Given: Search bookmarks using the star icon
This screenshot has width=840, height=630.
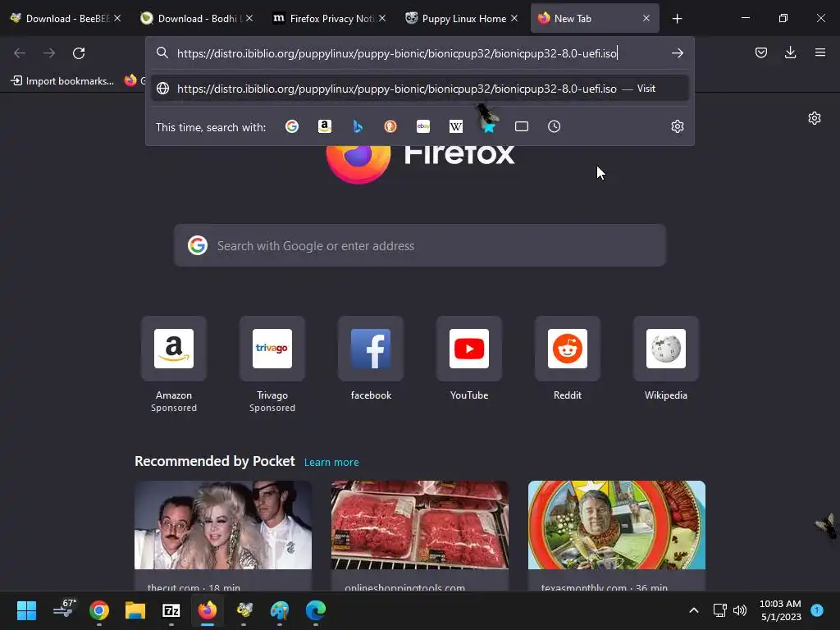Looking at the screenshot, I should [x=489, y=127].
